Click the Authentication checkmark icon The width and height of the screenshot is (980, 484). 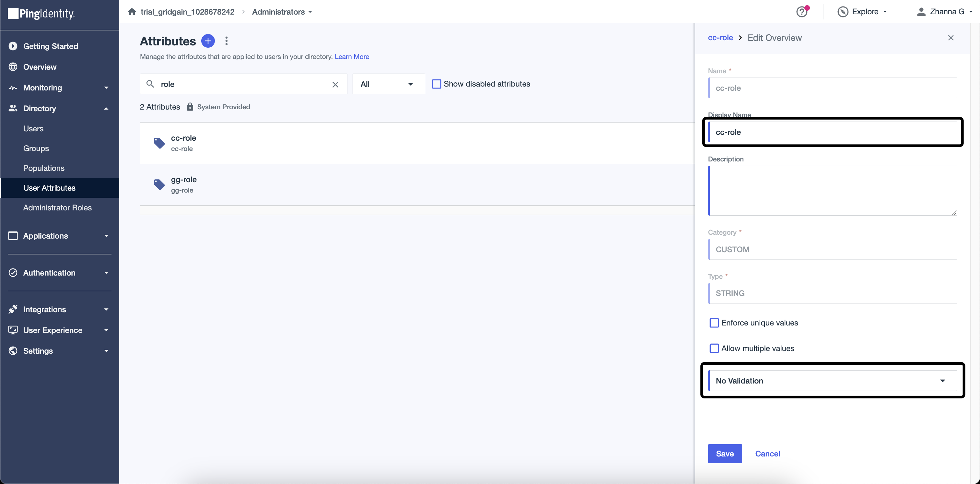tap(13, 272)
